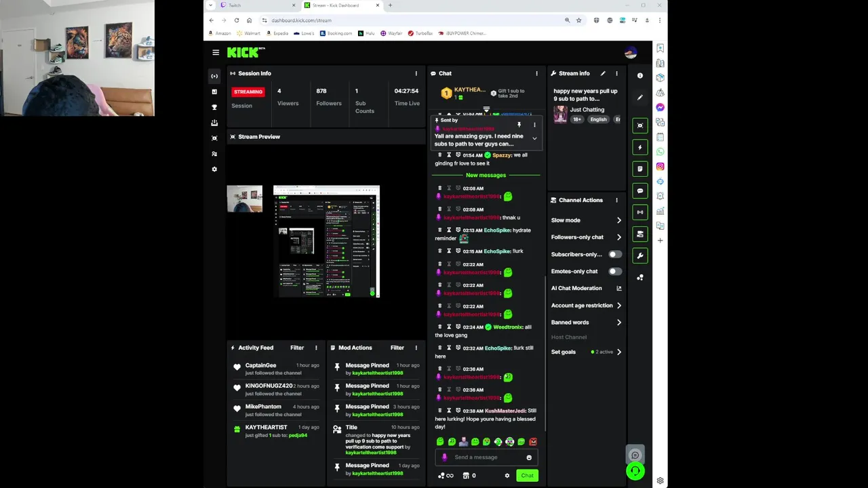Open the Kick hamburger menu
868x488 pixels.
pos(216,52)
